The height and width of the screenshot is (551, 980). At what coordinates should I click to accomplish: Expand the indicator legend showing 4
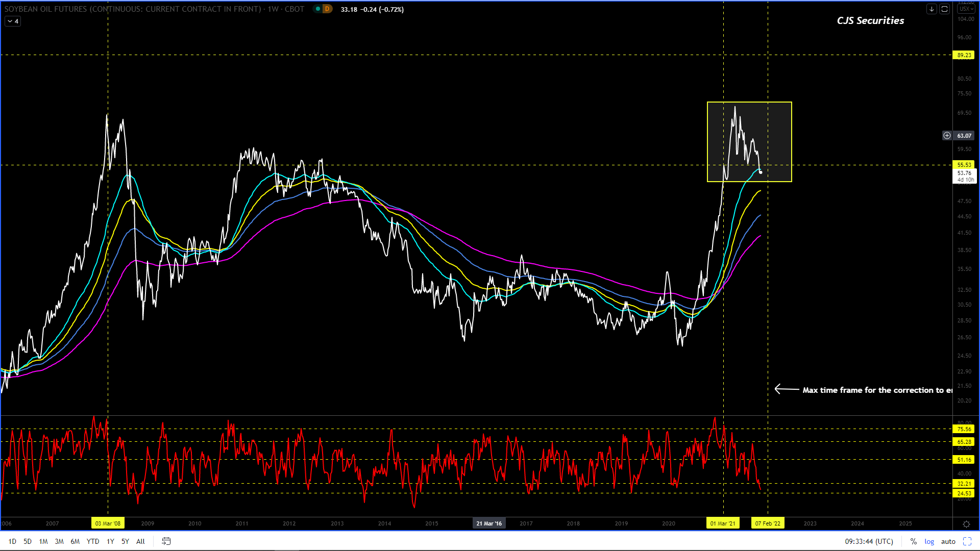click(13, 21)
